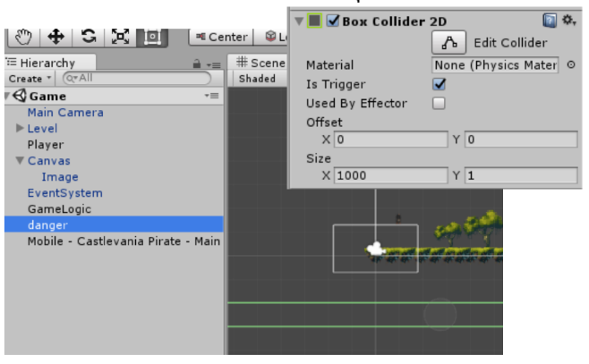Open the Create dropdown in Hierarchy

30,79
